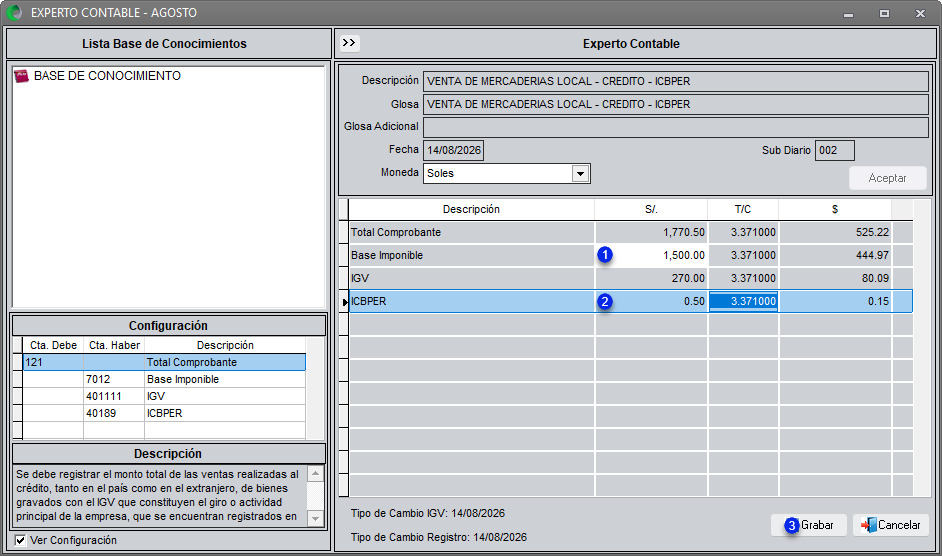The height and width of the screenshot is (556, 942).
Task: Click the Tipo de Cambio Registro text
Action: (x=439, y=537)
